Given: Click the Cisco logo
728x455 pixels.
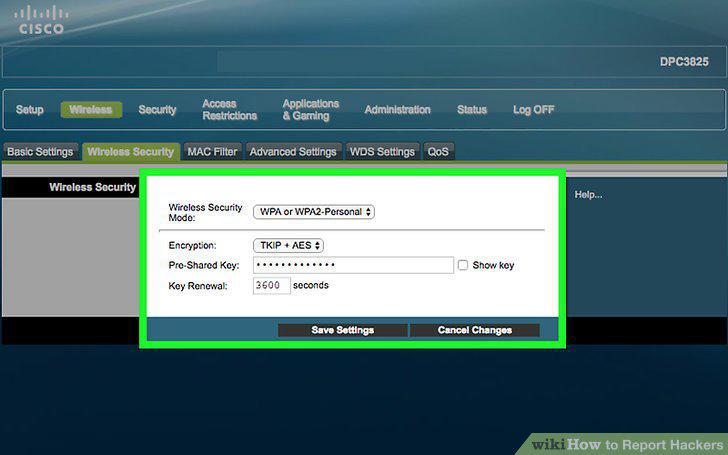Looking at the screenshot, I should [x=41, y=21].
